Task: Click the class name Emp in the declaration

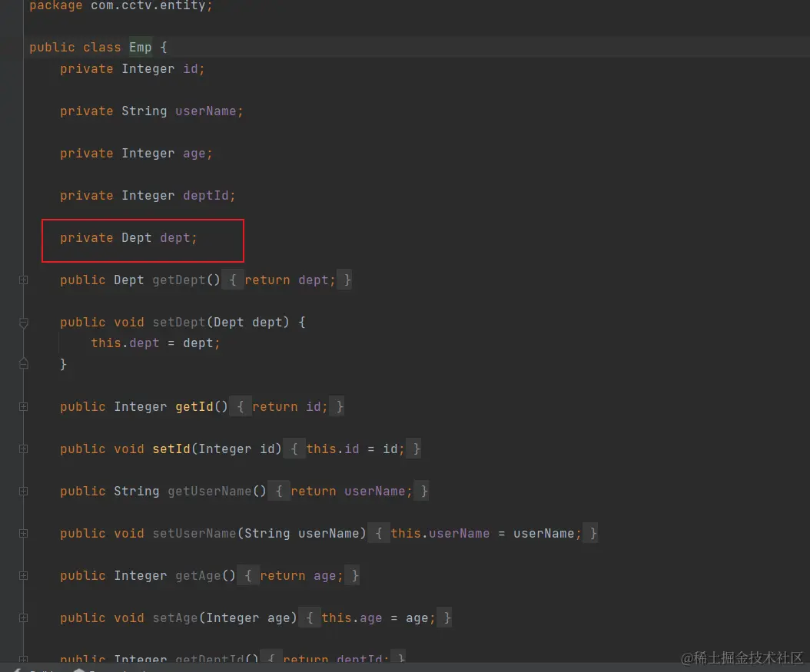Action: [x=140, y=48]
